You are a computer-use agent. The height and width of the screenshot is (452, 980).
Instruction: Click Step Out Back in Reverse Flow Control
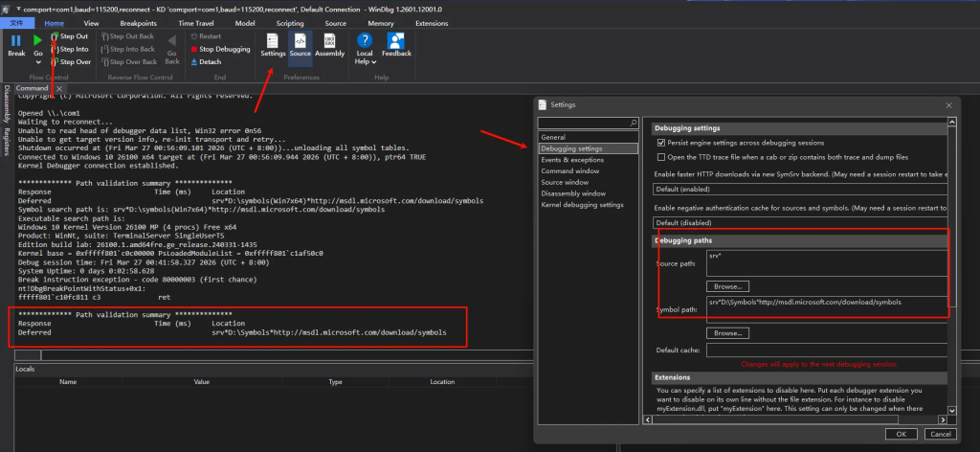128,36
